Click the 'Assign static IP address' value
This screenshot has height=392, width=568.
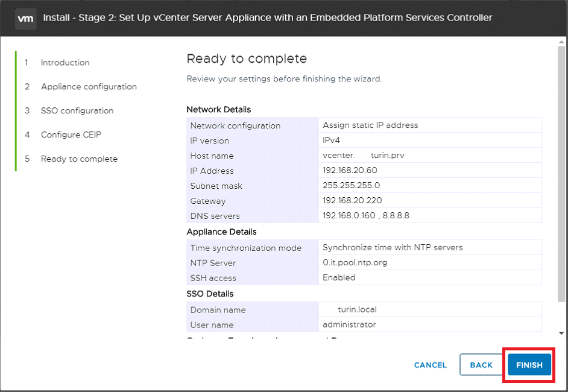click(370, 125)
